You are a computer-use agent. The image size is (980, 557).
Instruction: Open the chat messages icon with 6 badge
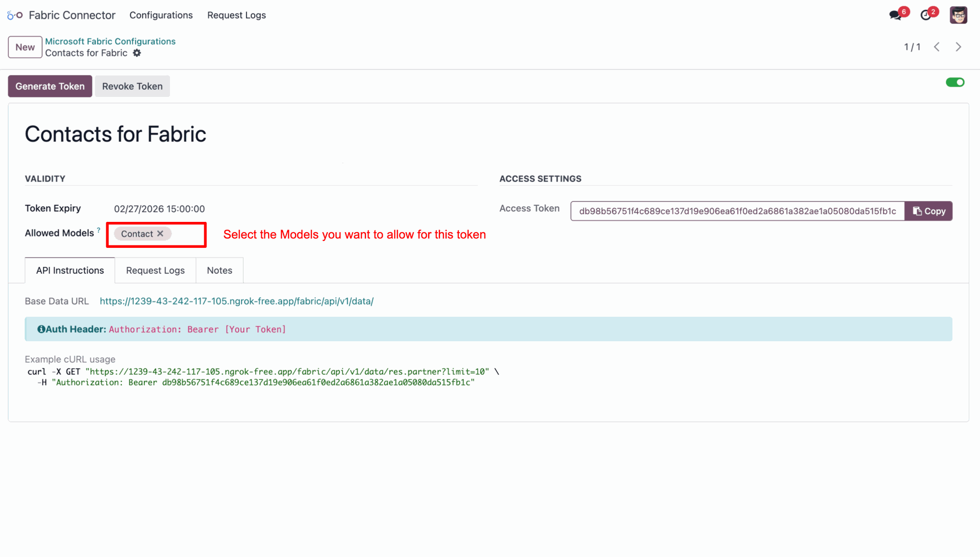pos(895,15)
